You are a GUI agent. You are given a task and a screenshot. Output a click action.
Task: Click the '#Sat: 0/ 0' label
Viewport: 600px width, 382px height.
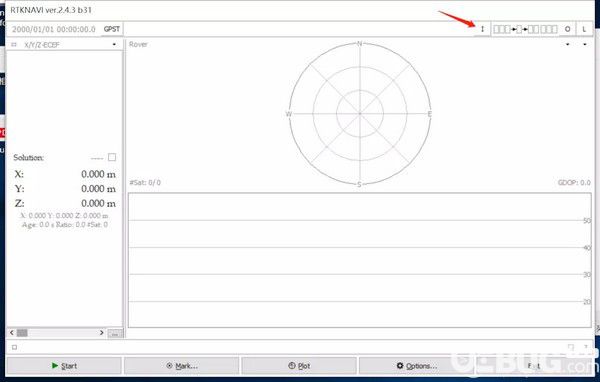point(145,183)
